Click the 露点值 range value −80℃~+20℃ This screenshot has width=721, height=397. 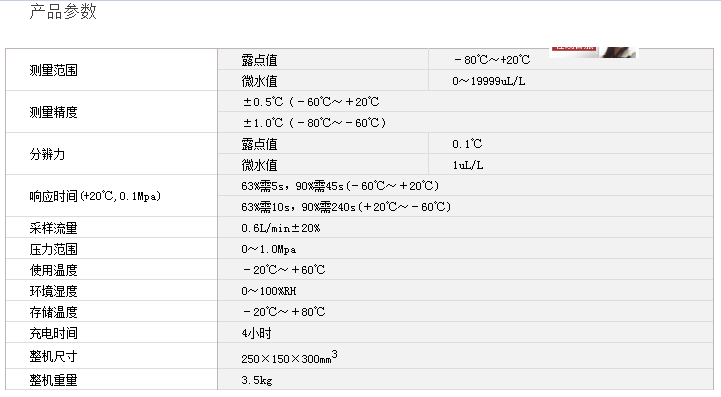(x=492, y=60)
